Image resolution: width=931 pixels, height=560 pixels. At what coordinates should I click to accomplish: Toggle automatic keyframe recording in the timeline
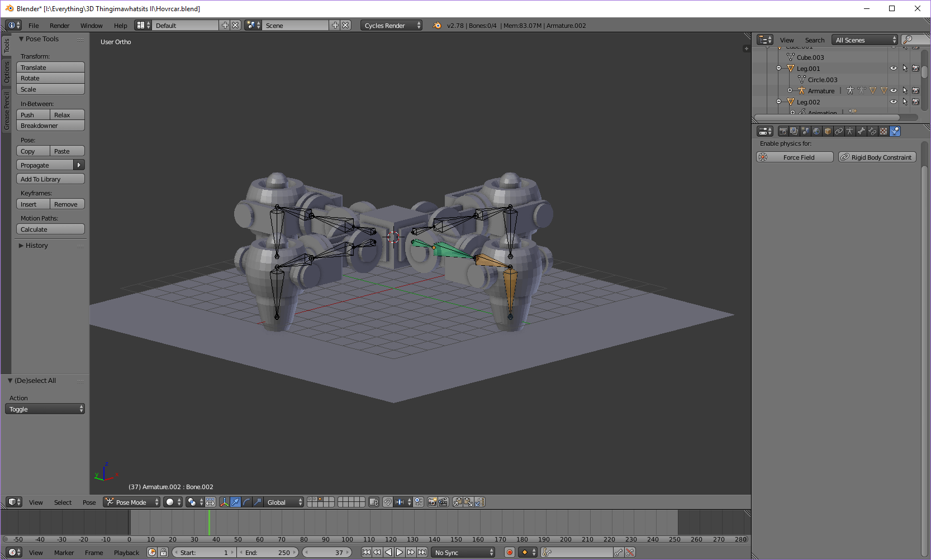point(509,552)
